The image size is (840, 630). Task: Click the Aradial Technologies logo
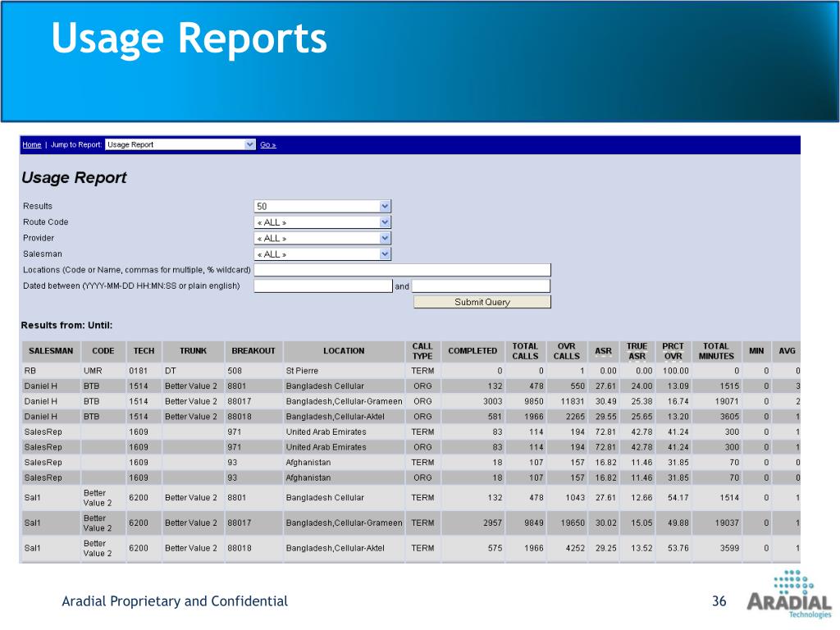pos(790,595)
